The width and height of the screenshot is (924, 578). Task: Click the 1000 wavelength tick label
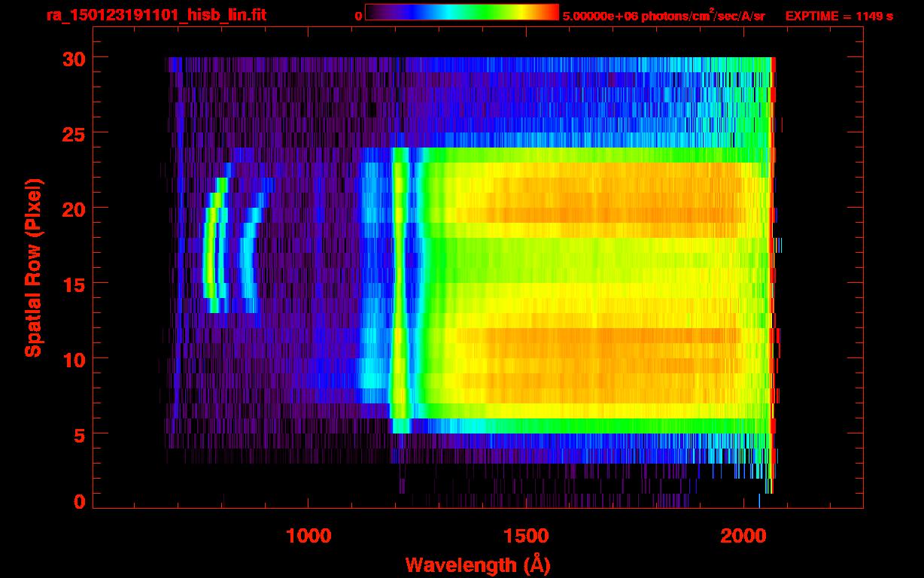309,536
